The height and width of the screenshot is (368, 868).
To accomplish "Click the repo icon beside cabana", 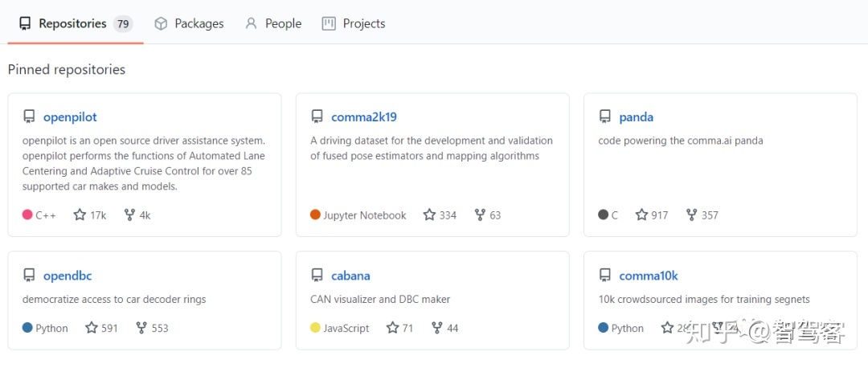I will [x=317, y=275].
